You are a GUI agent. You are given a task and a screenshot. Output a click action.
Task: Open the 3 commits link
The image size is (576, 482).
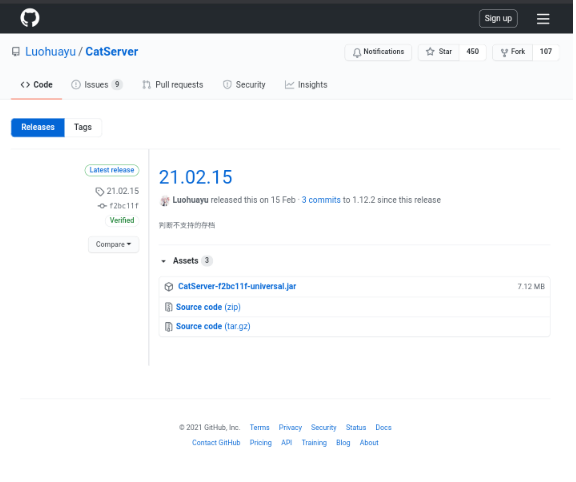click(321, 200)
